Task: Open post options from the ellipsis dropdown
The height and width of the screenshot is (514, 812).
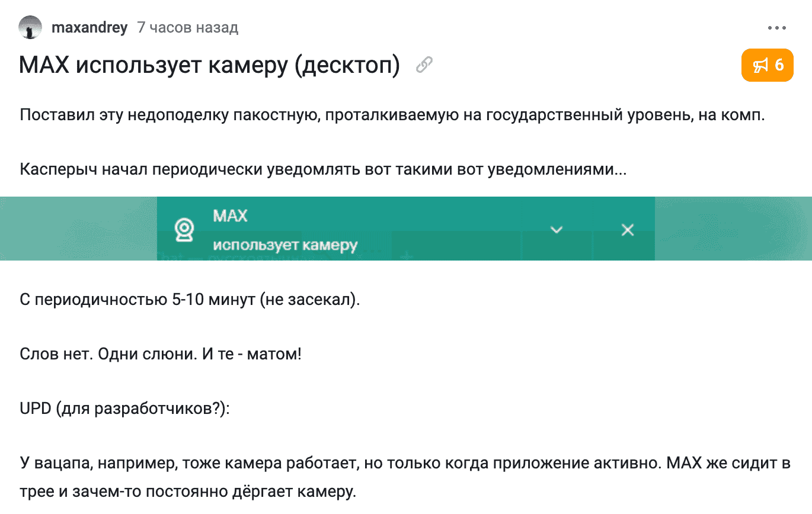Action: coord(776,27)
